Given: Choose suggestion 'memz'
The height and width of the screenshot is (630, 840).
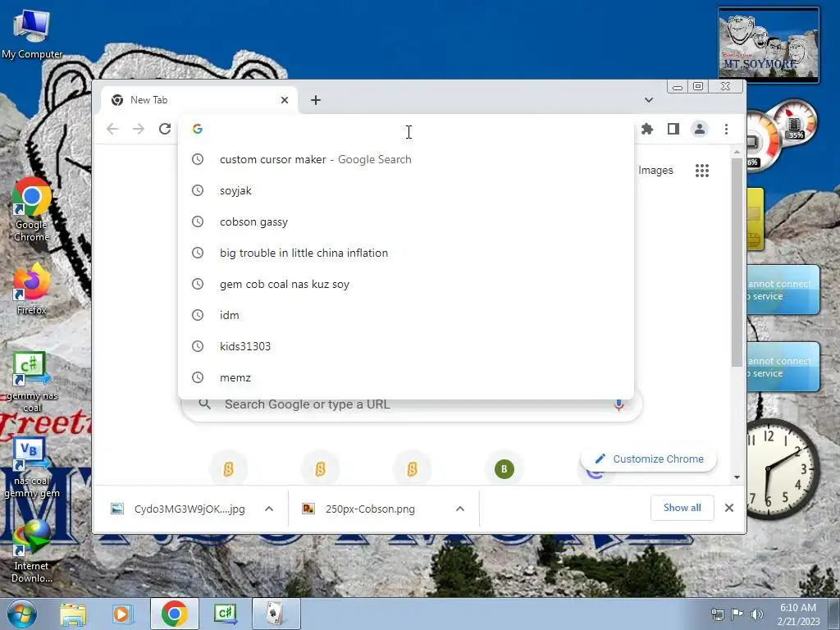Looking at the screenshot, I should click(x=405, y=377).
